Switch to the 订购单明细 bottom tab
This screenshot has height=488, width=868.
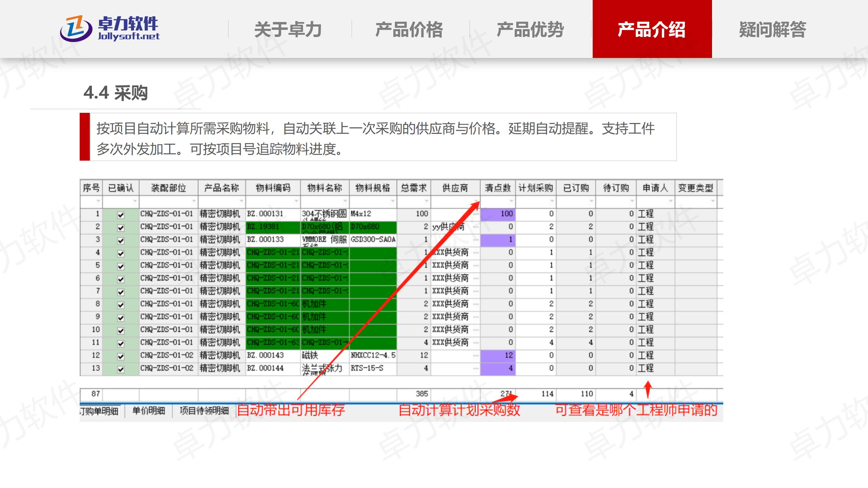(100, 411)
